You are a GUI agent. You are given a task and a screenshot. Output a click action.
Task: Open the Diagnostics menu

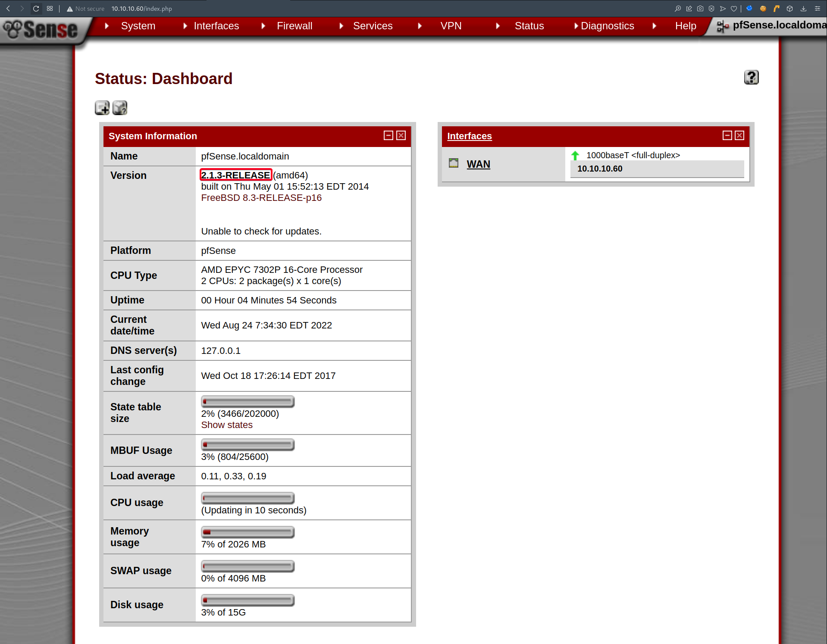click(607, 26)
